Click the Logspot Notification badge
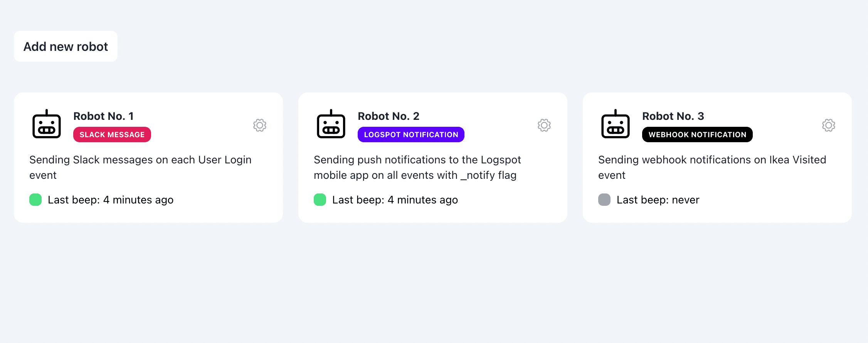The height and width of the screenshot is (343, 868). pyautogui.click(x=411, y=135)
